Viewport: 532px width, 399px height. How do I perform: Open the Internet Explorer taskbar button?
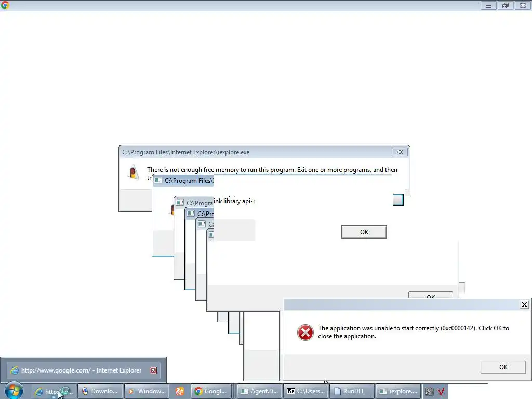pos(54,391)
